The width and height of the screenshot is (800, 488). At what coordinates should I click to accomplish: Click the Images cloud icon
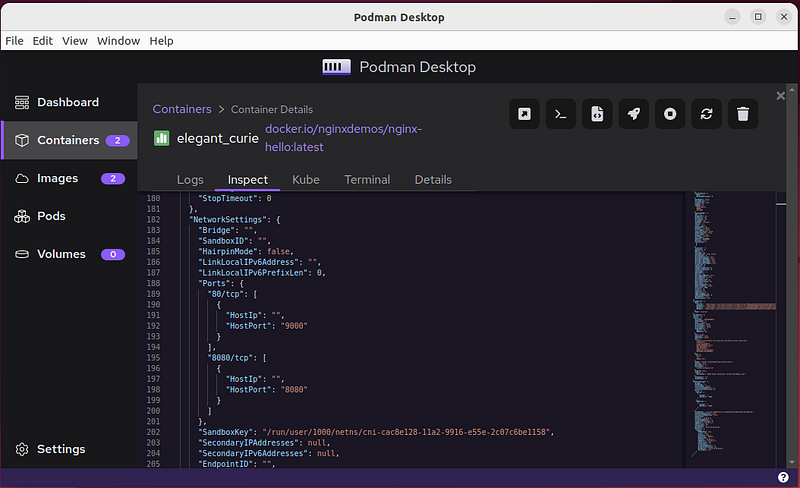tap(22, 179)
